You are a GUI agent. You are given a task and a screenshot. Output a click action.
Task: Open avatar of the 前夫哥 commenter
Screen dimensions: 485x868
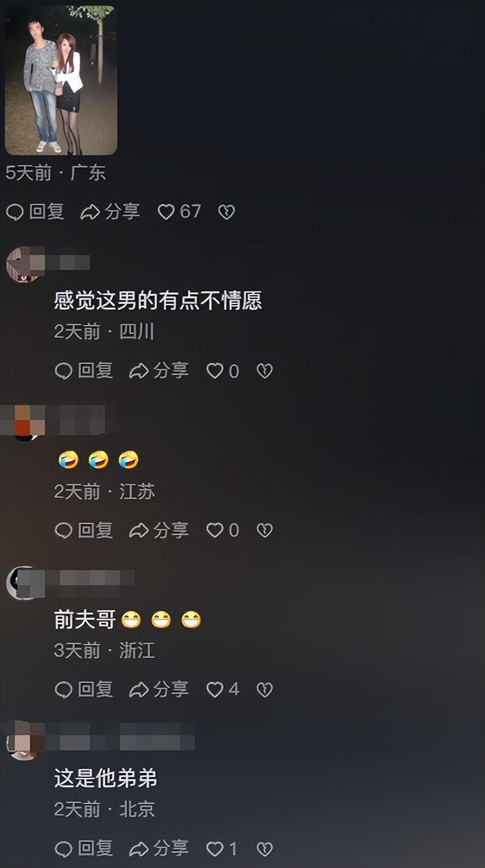pyautogui.click(x=24, y=583)
